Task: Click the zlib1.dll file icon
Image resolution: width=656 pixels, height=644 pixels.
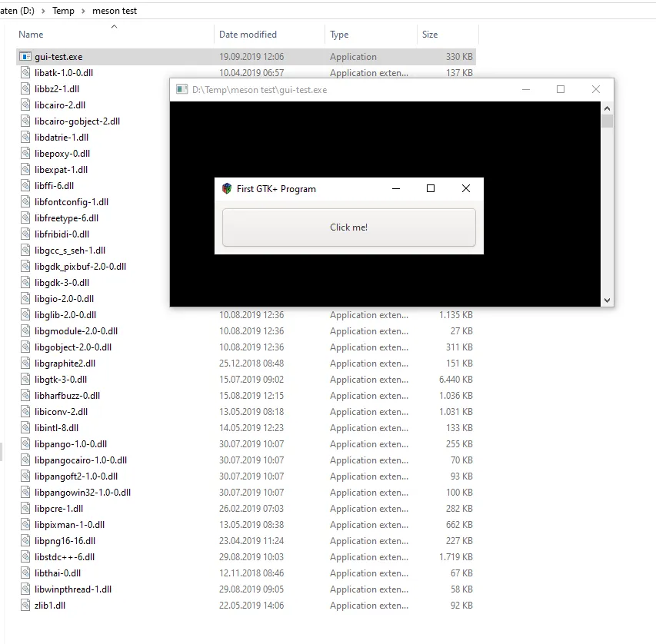Action: (x=25, y=605)
